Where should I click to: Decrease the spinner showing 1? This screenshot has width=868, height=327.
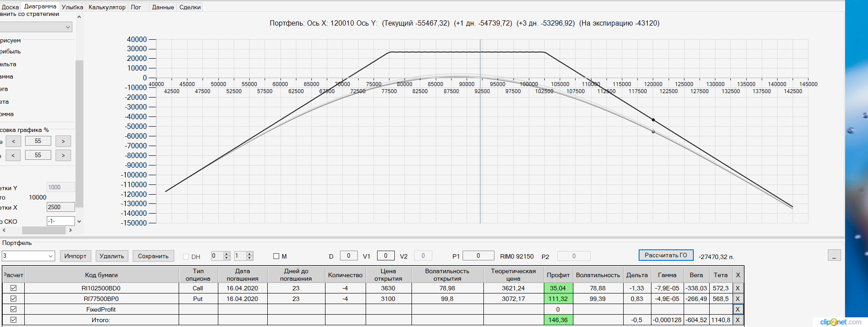(250, 258)
